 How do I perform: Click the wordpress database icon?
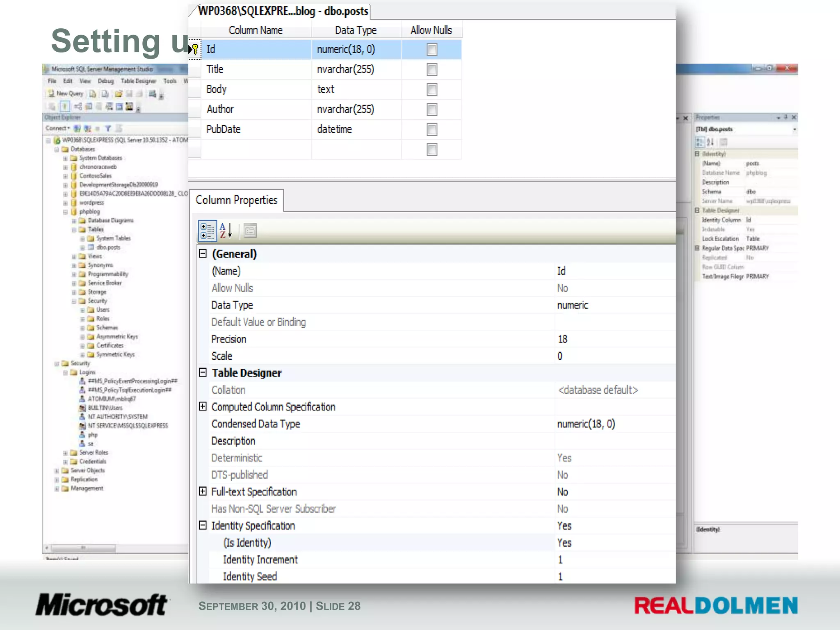coord(74,203)
